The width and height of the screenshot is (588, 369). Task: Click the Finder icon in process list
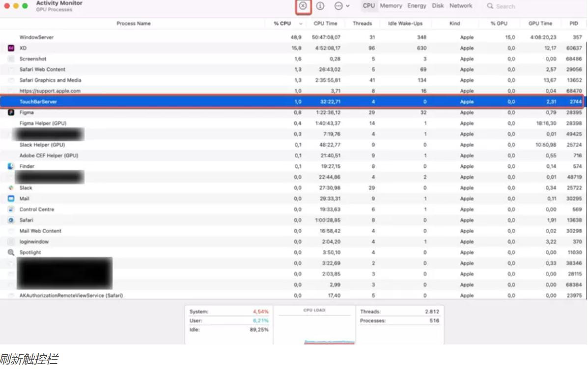tap(11, 166)
